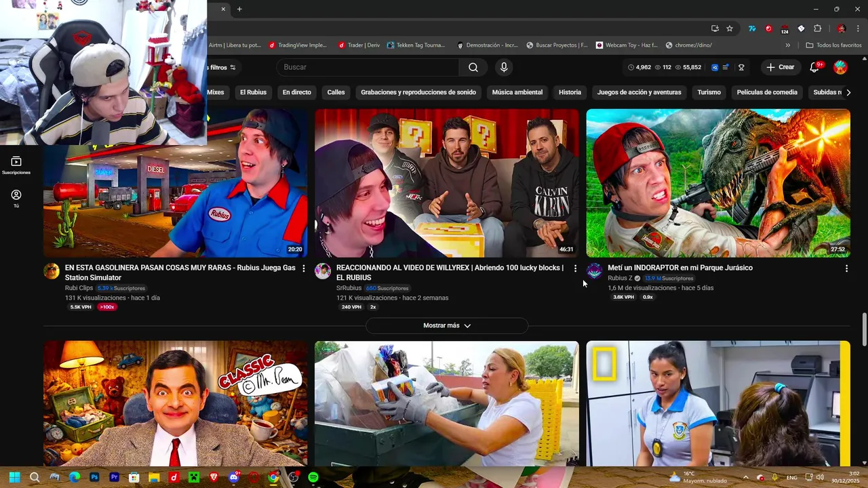868x488 pixels.
Task: Open the Chrome profile avatar
Action: tap(842, 28)
